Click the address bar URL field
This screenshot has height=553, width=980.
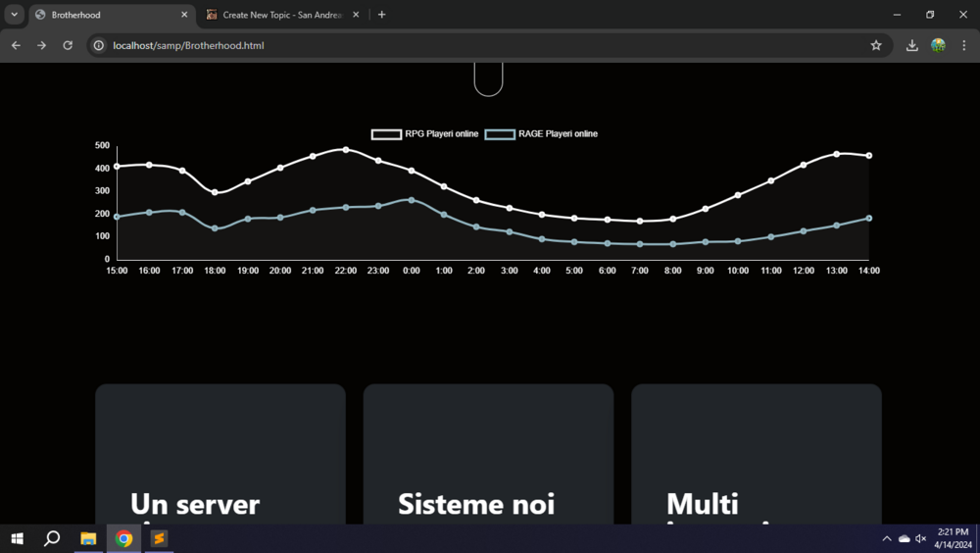click(x=487, y=45)
